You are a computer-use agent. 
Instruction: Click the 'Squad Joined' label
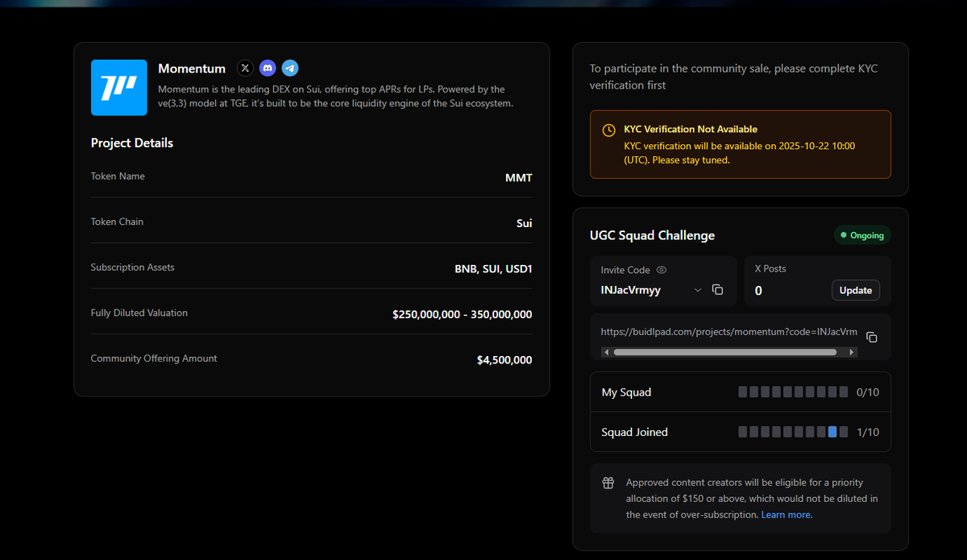(x=634, y=432)
